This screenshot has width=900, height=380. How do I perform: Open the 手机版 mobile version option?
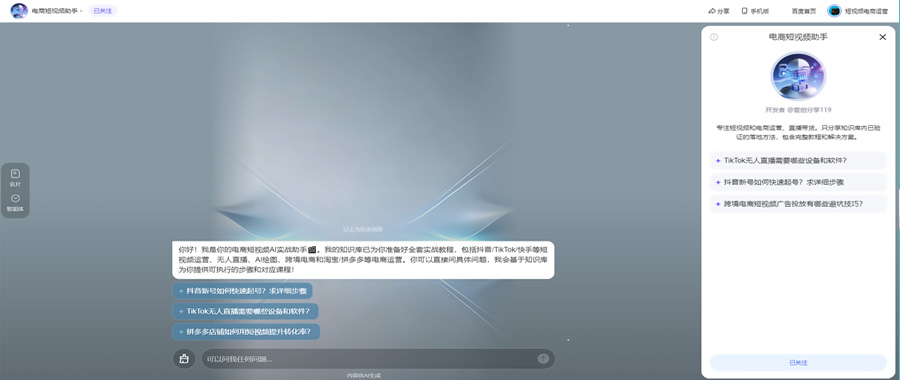coord(755,11)
